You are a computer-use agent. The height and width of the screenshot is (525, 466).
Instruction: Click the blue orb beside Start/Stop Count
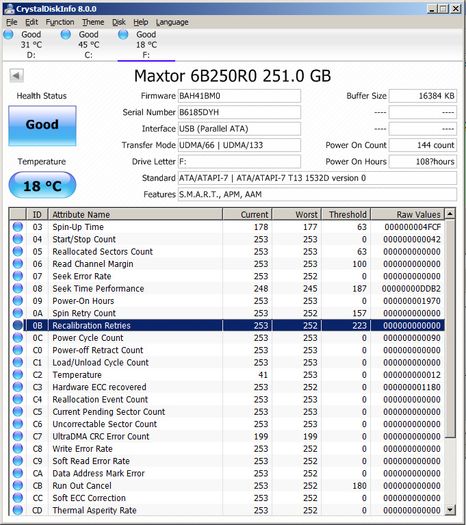tap(18, 239)
